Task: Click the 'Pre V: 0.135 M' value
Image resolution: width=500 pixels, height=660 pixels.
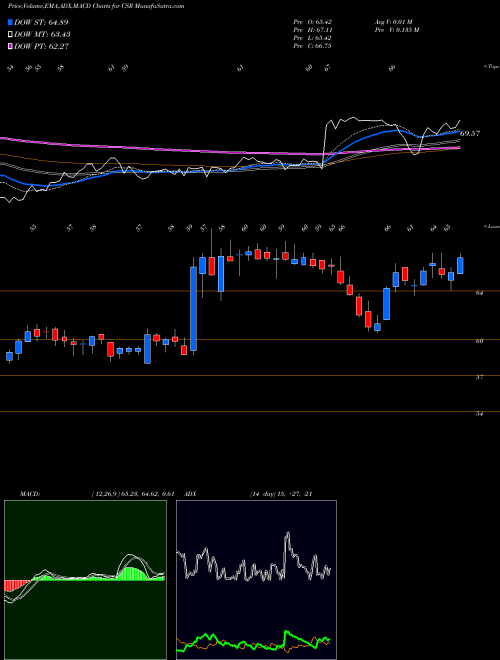Action: pos(396,30)
